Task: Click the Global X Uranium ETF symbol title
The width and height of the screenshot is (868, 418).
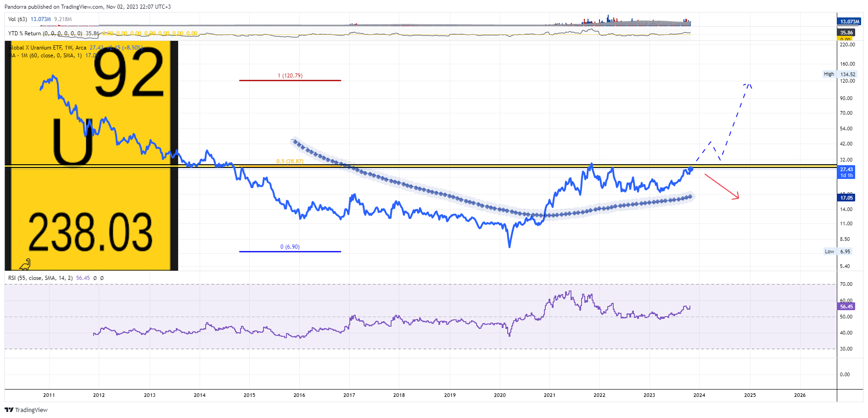Action: coord(48,48)
